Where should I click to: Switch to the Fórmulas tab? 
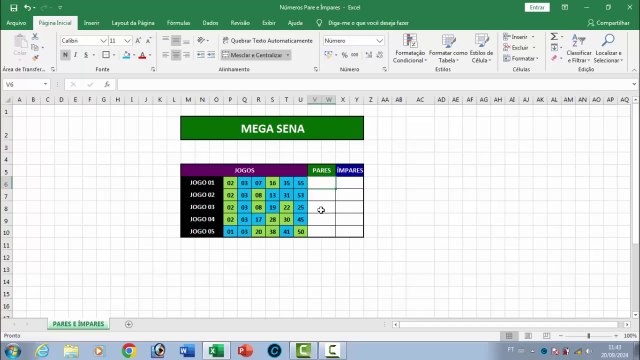[x=178, y=23]
